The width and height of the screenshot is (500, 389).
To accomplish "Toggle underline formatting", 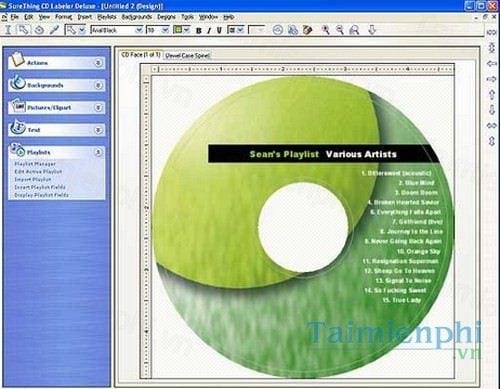I will pyautogui.click(x=219, y=31).
